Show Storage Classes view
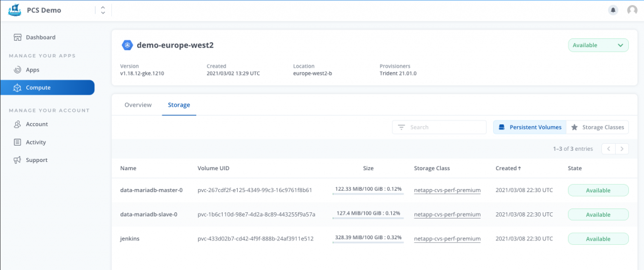Screen dimensions: 644x270 click(x=597, y=127)
